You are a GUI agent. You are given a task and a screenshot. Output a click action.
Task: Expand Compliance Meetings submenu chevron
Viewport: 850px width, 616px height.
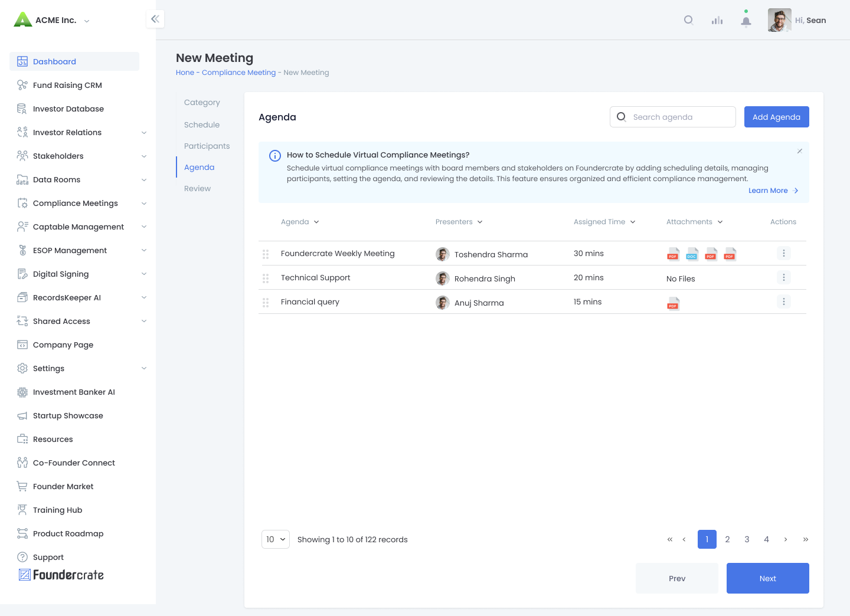pyautogui.click(x=144, y=204)
